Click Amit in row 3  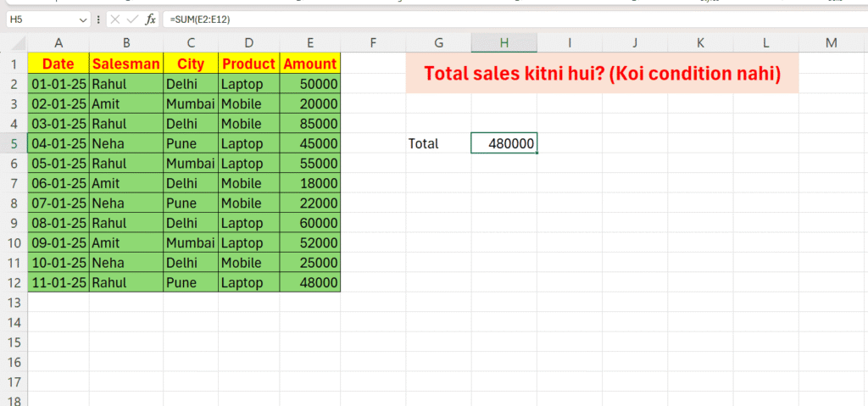tap(126, 103)
